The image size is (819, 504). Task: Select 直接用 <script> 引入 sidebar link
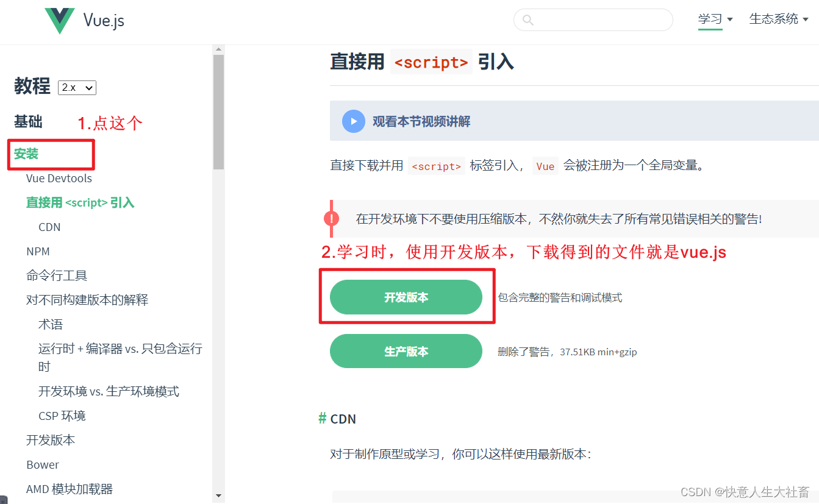80,203
